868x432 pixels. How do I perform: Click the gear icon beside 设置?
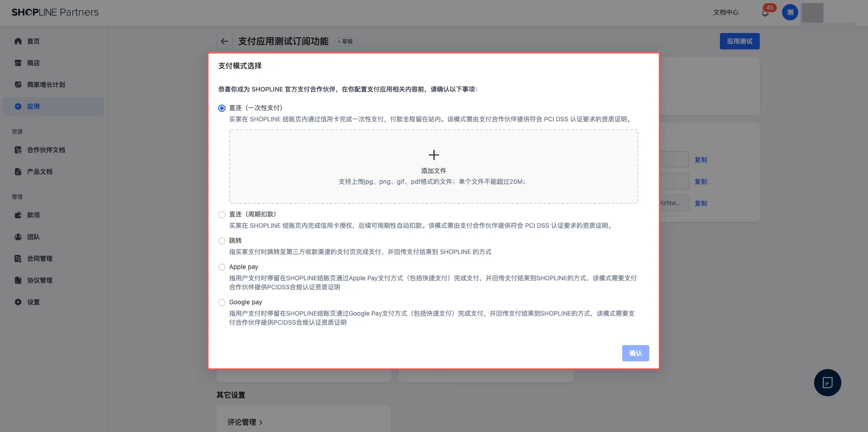pyautogui.click(x=18, y=302)
